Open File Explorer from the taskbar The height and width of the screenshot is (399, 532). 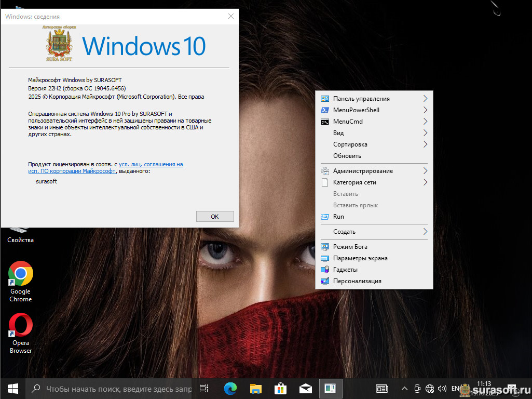pyautogui.click(x=255, y=388)
